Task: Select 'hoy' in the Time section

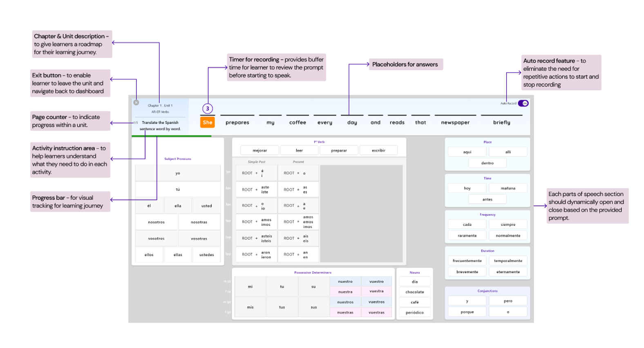Action: click(467, 188)
